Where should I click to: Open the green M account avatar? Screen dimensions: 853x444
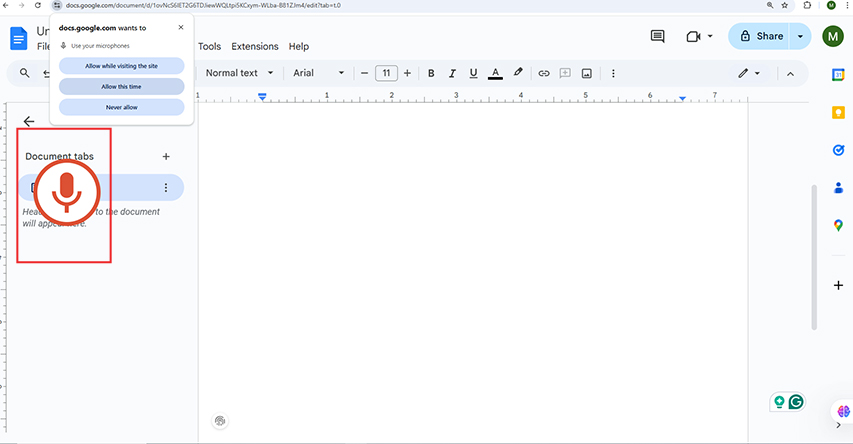tap(833, 36)
